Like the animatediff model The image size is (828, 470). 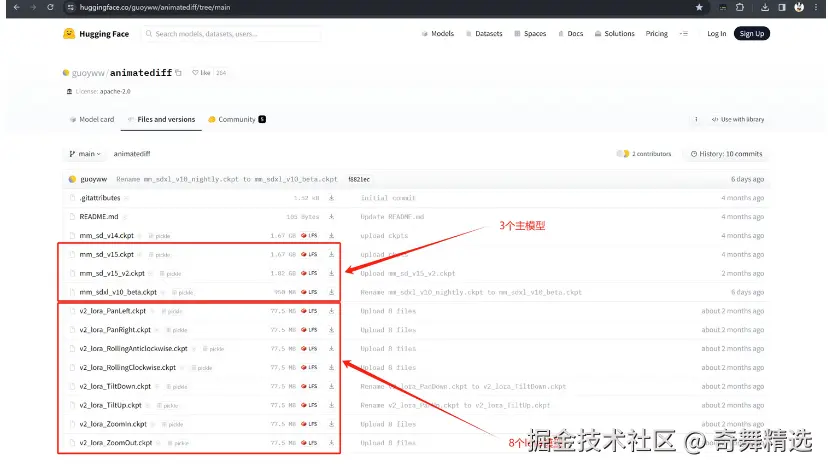201,73
